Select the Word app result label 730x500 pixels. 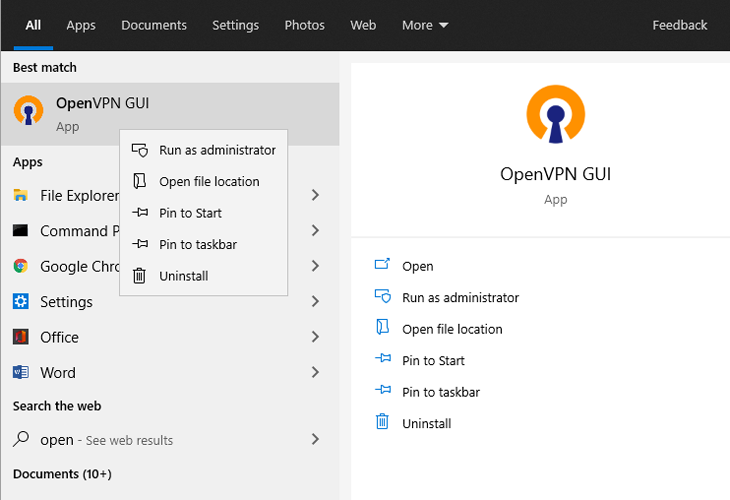(58, 372)
